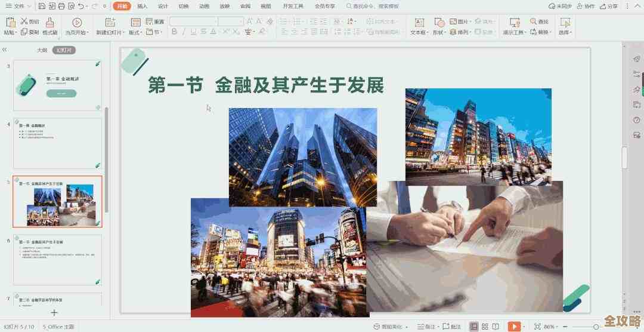The image size is (644, 332).
Task: Switch to Slide Sorter grid view
Action: (x=485, y=326)
